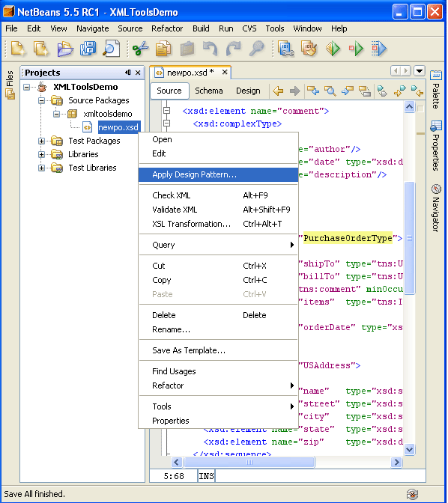Open the Files side panel icon

click(10, 85)
